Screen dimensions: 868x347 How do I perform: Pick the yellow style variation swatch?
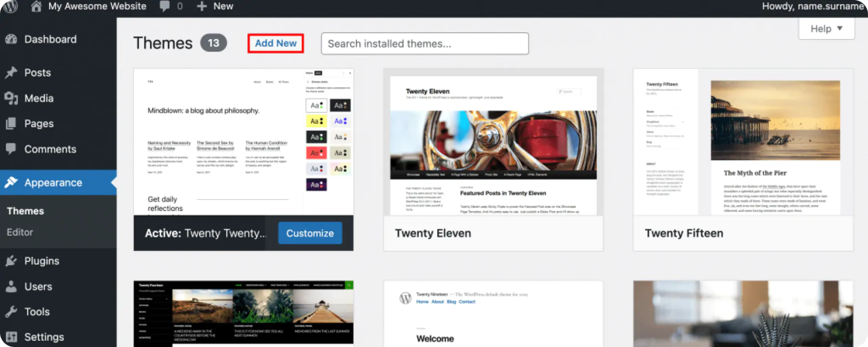point(316,121)
